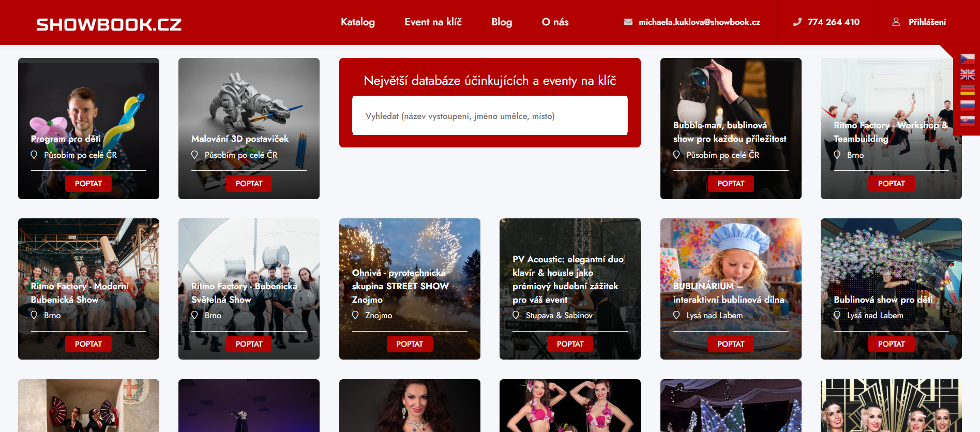Open the Přihlášení login link
Viewport: 980px width, 432px height.
click(x=927, y=22)
